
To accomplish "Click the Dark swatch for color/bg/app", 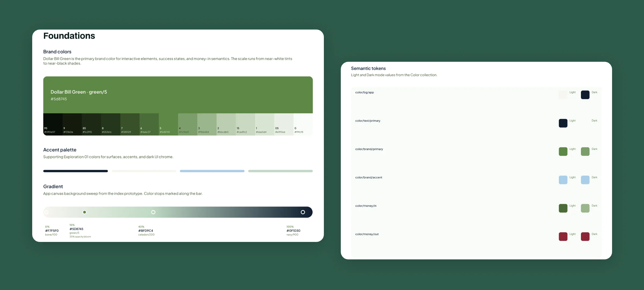I will (x=585, y=95).
